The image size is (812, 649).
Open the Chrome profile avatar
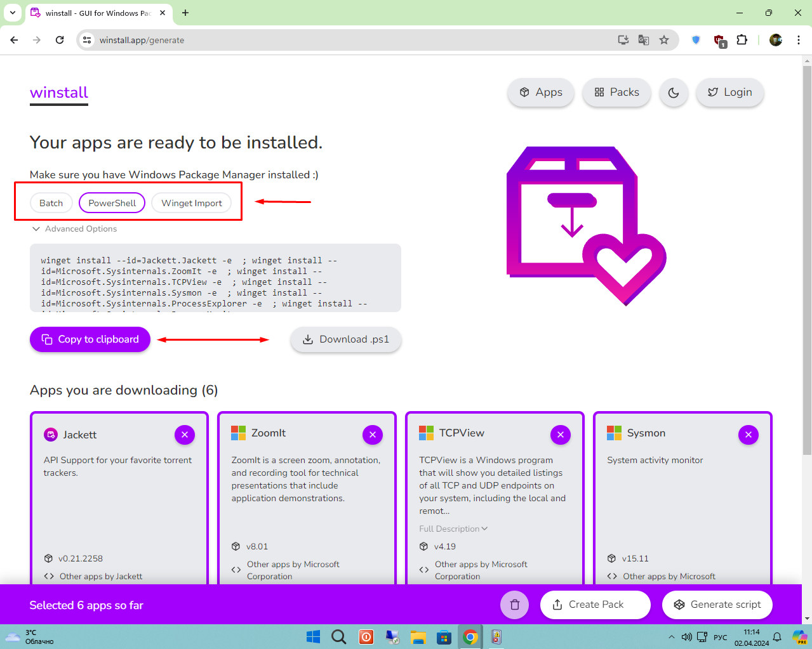click(x=776, y=40)
